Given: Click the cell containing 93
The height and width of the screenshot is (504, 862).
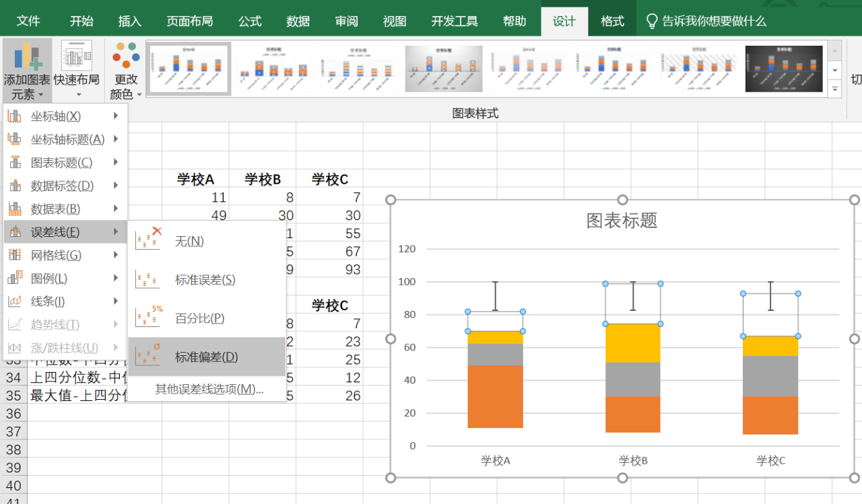Looking at the screenshot, I should tap(329, 269).
